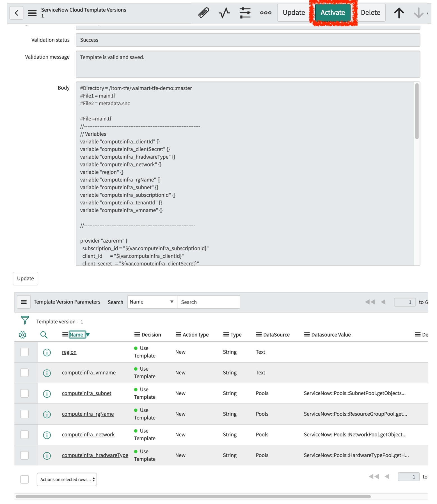Preview computeinfra_vmname record info icon
This screenshot has width=437, height=504.
[47, 373]
